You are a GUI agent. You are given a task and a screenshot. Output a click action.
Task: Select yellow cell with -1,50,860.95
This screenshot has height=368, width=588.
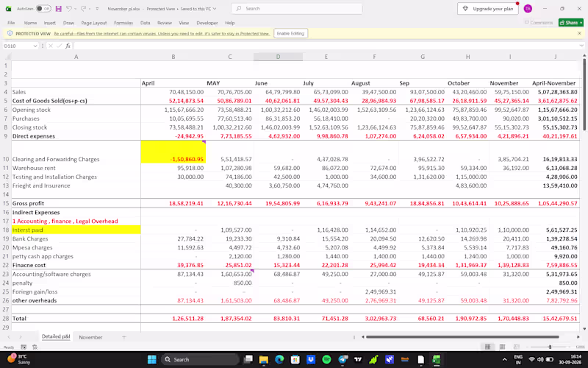click(x=173, y=152)
